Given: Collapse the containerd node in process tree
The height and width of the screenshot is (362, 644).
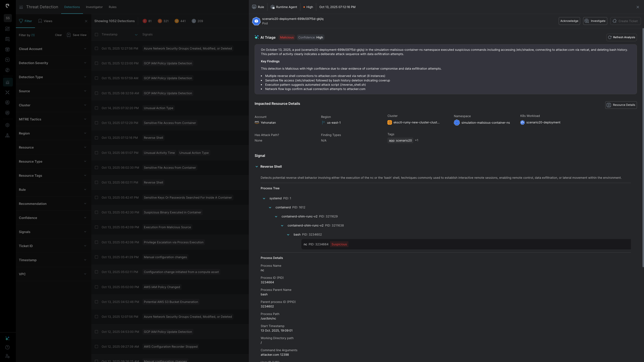Looking at the screenshot, I should pos(270,208).
